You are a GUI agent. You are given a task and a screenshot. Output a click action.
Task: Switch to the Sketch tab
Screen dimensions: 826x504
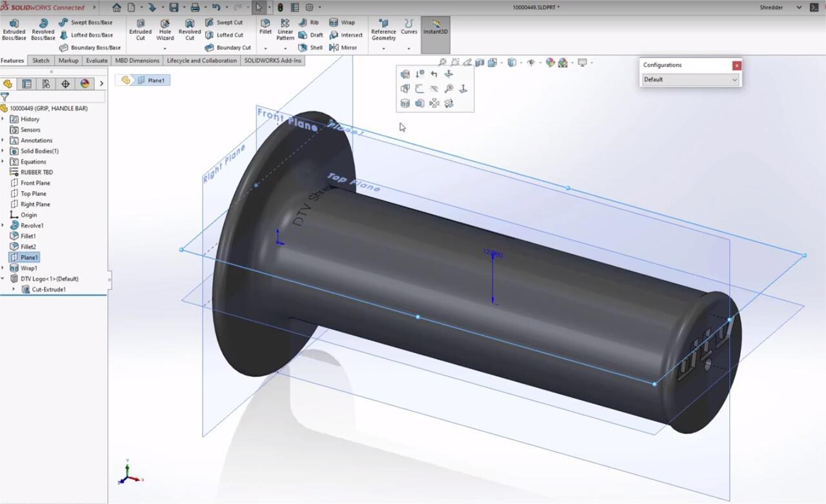(x=40, y=60)
